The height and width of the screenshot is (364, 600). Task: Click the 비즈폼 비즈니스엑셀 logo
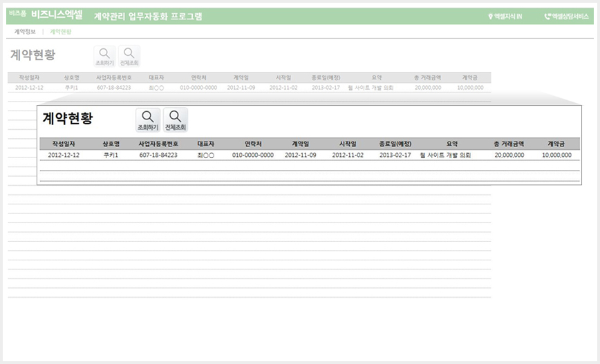click(x=46, y=15)
